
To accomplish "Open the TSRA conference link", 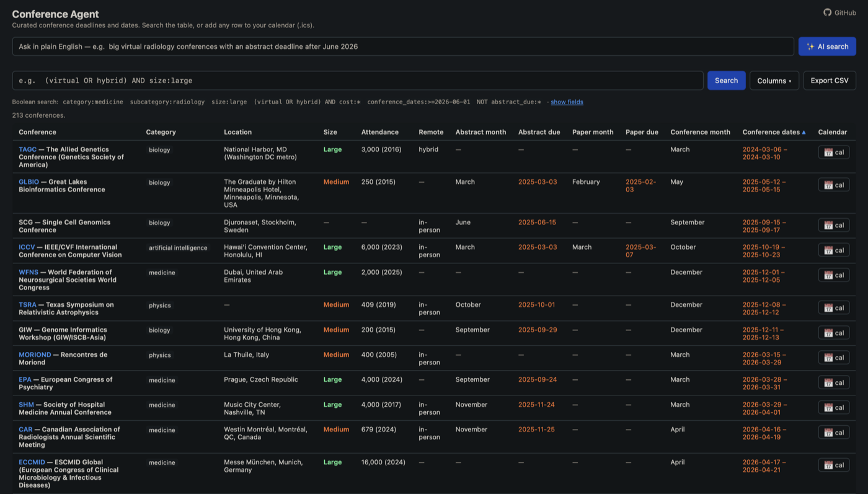I will click(28, 304).
